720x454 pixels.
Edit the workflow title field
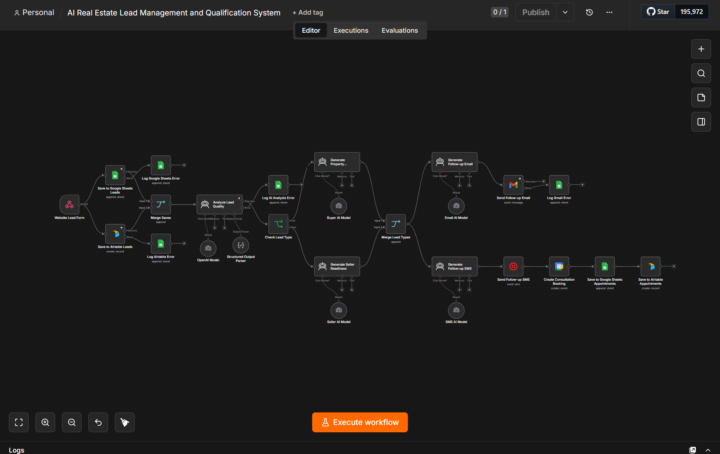point(174,13)
